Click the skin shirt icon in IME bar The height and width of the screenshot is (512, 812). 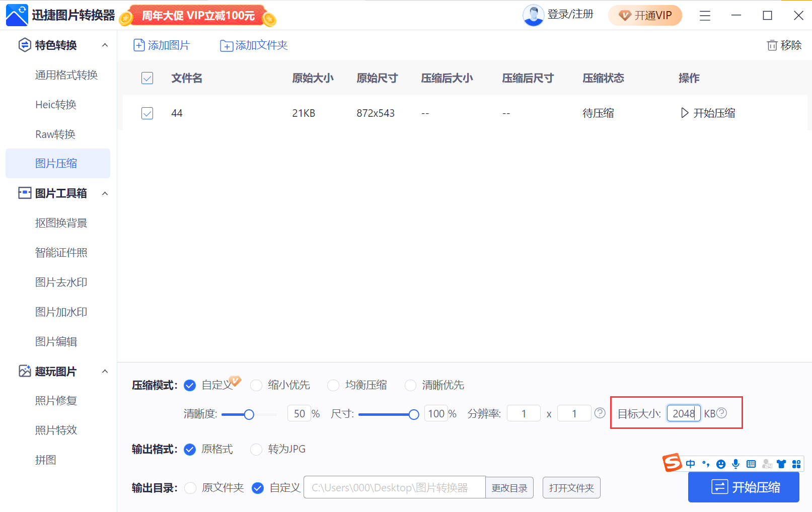(781, 464)
